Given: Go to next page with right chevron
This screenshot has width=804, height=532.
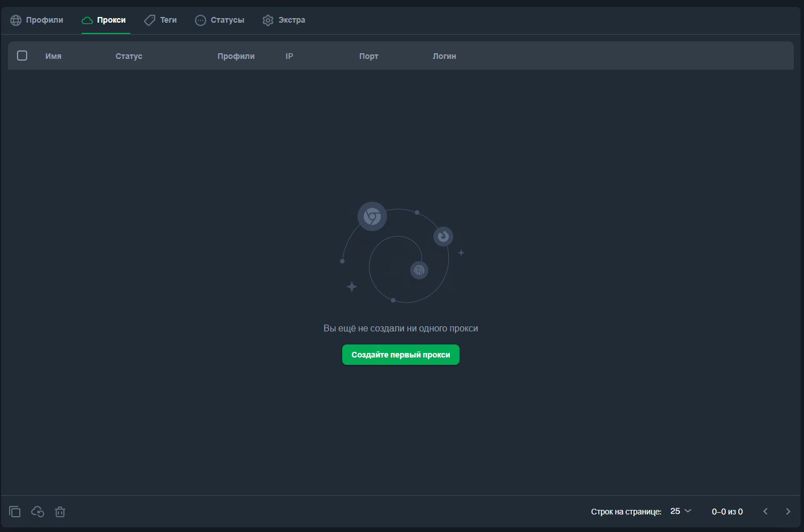Looking at the screenshot, I should click(x=788, y=511).
